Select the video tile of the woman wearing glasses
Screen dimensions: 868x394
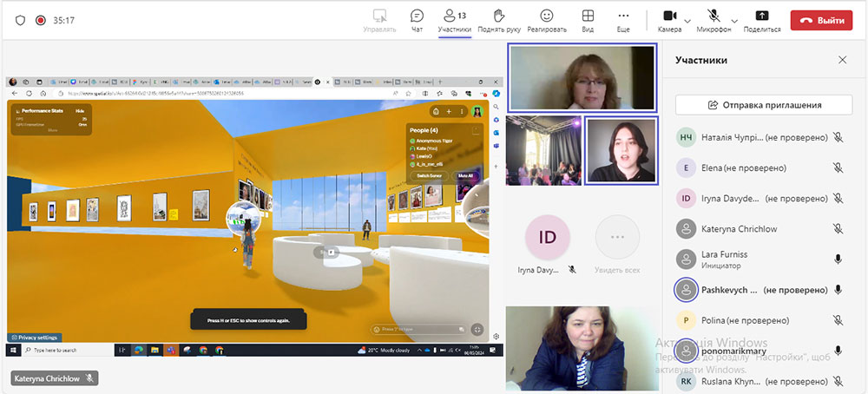click(x=582, y=77)
